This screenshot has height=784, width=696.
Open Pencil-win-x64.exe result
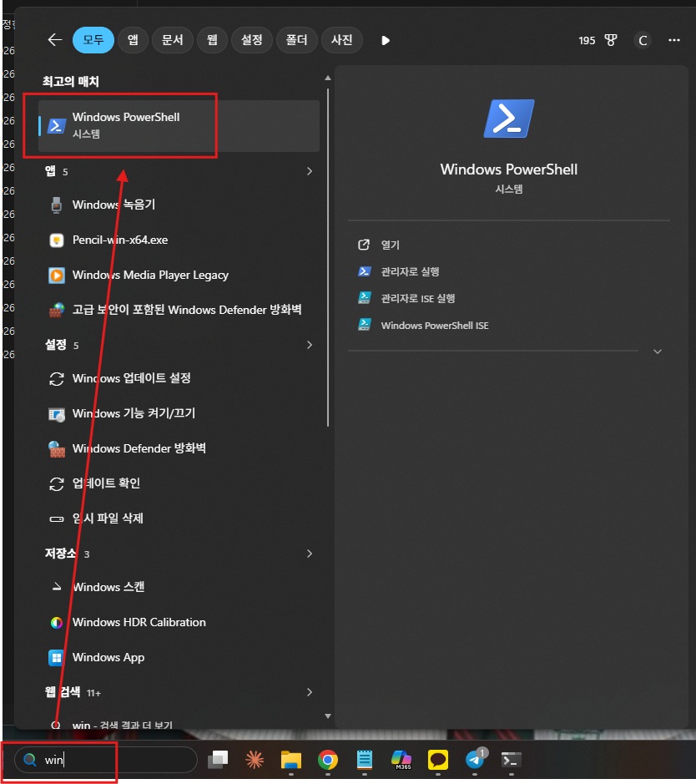pos(179,240)
